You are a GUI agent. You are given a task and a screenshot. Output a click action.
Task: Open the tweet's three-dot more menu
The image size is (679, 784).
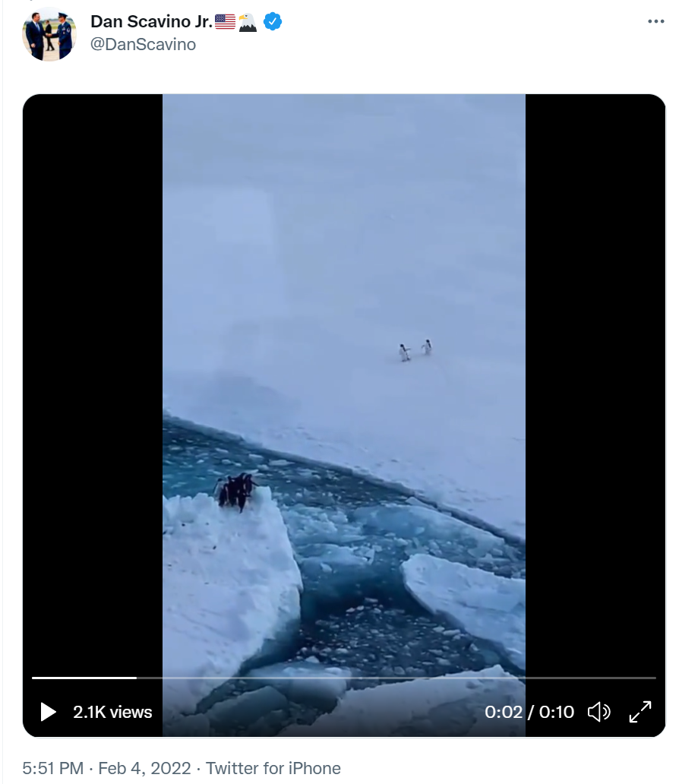click(x=655, y=21)
